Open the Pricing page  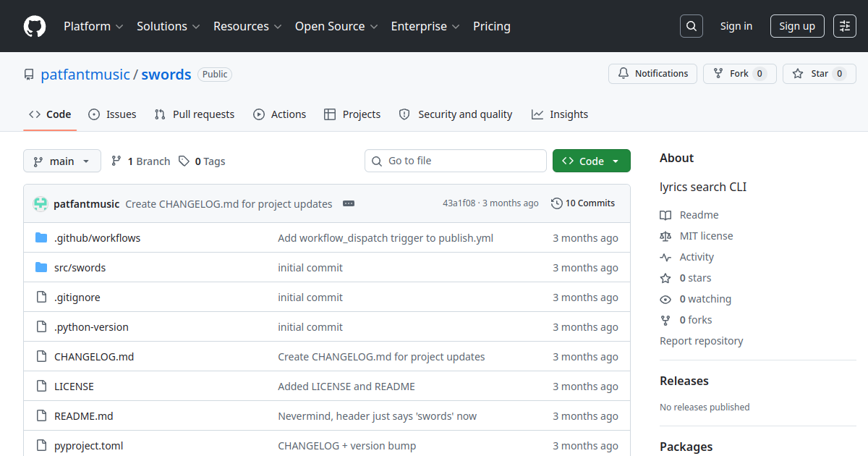492,26
